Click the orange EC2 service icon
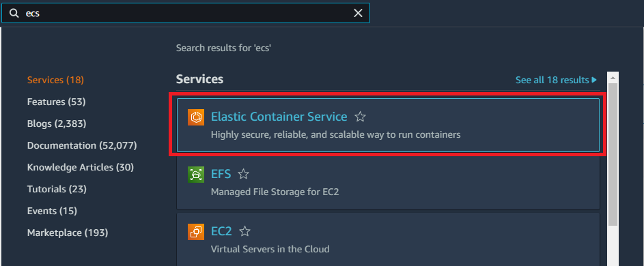This screenshot has width=644, height=266. [196, 231]
